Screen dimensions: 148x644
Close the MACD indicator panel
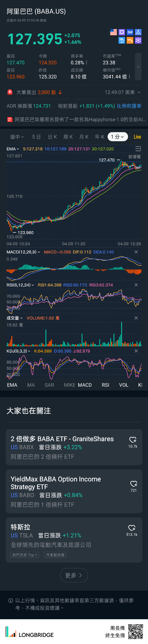(x=136, y=252)
